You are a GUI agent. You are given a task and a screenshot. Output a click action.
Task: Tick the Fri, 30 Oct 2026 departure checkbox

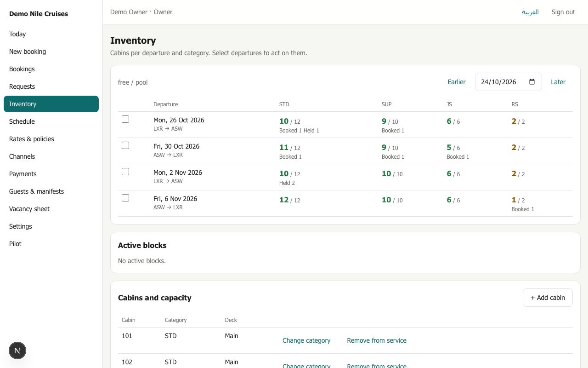(125, 145)
